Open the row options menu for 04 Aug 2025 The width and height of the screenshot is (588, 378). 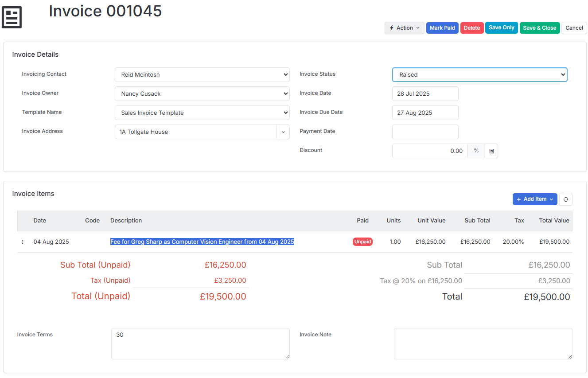click(23, 242)
